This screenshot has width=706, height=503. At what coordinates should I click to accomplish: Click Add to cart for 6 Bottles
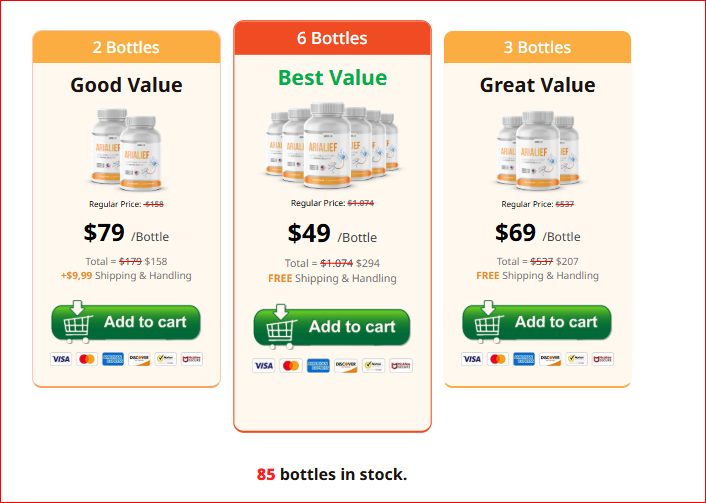[x=332, y=327]
